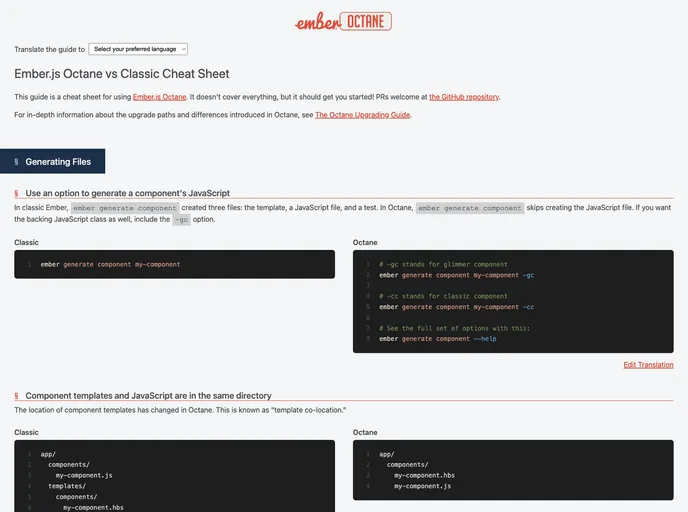
Task: Click anchor symbol beside 'Use an option to generate'
Action: pos(16,193)
